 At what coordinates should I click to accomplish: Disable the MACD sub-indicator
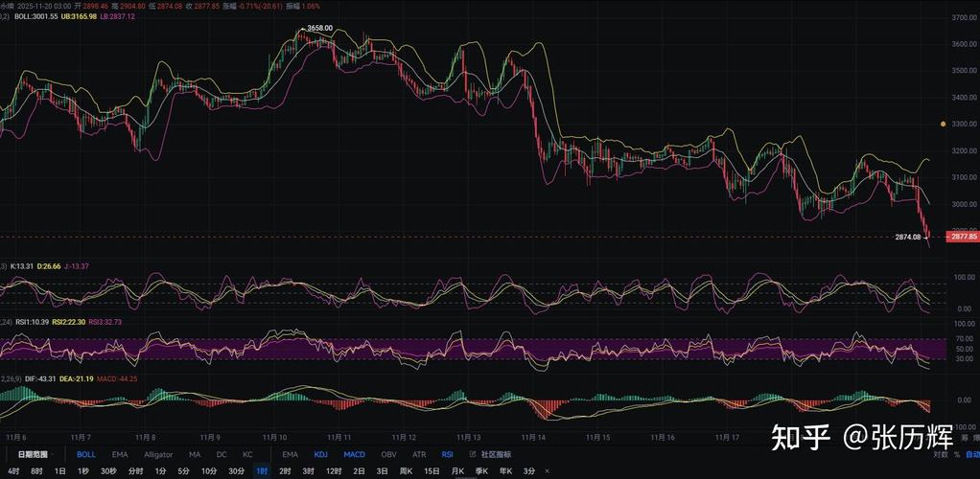coord(355,454)
